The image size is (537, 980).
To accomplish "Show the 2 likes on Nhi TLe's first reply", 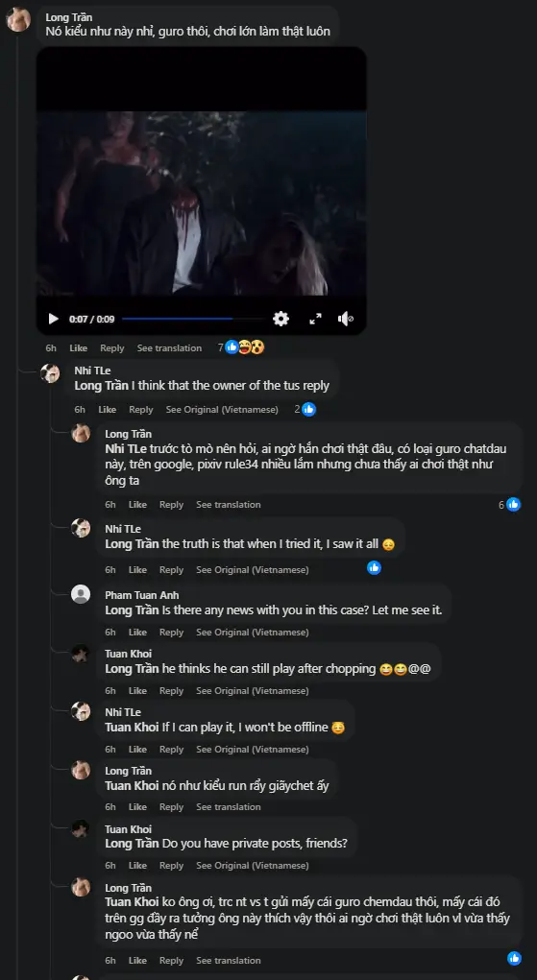I will pyautogui.click(x=305, y=410).
